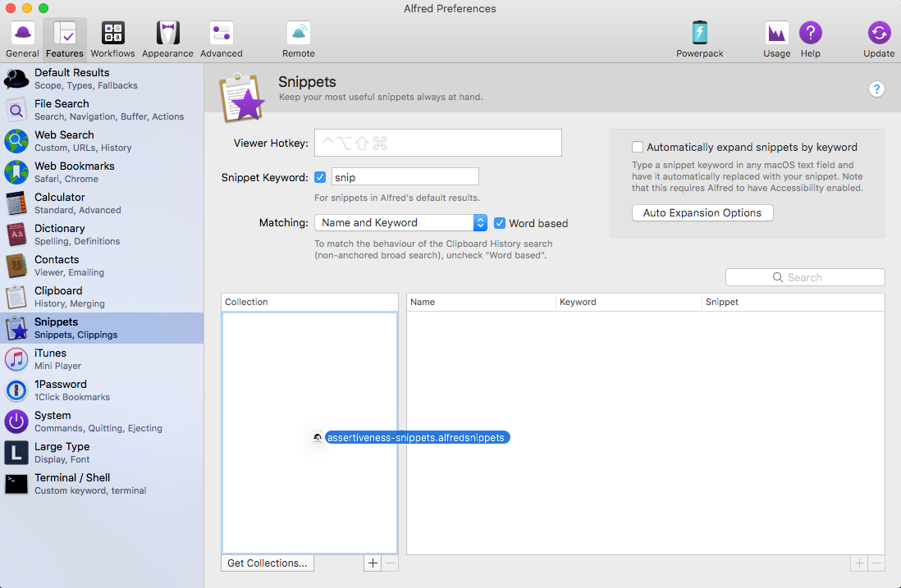901x588 pixels.
Task: Uncheck the Snippet Keyword checkbox
Action: coord(320,177)
